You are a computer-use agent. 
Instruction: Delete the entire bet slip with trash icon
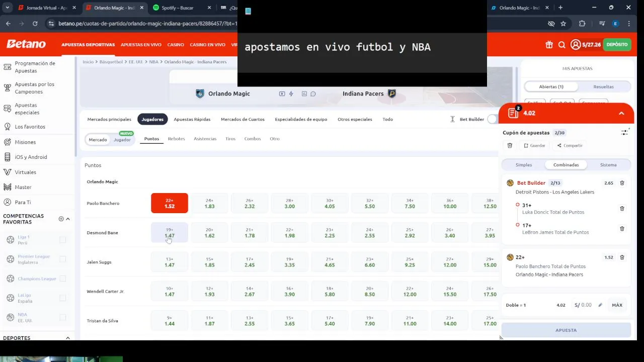(510, 145)
